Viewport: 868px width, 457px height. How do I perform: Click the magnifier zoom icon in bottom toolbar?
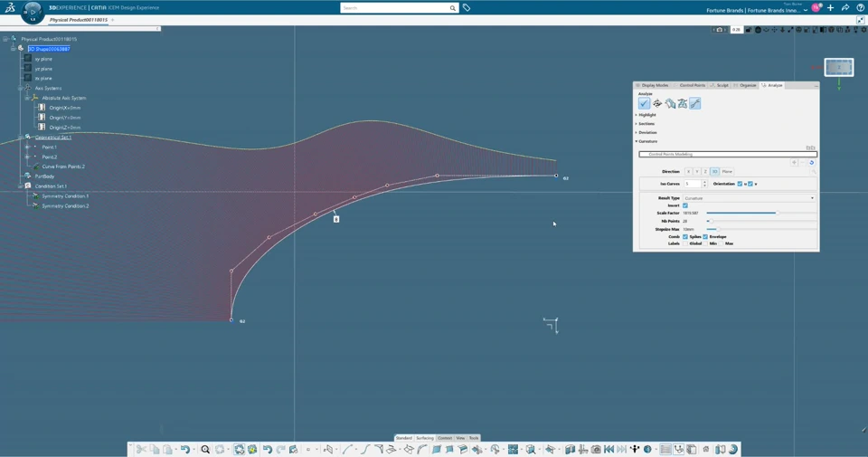(205, 449)
